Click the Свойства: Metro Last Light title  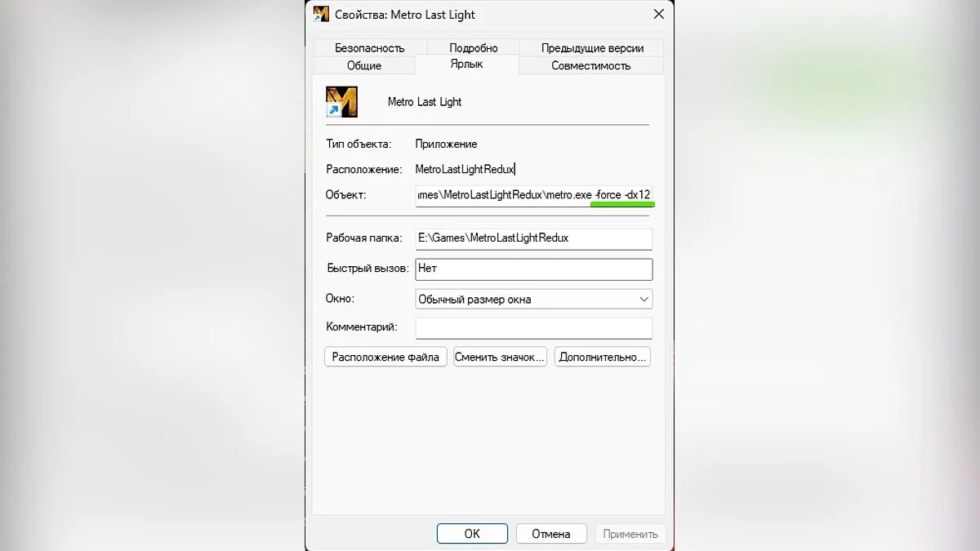coord(405,15)
